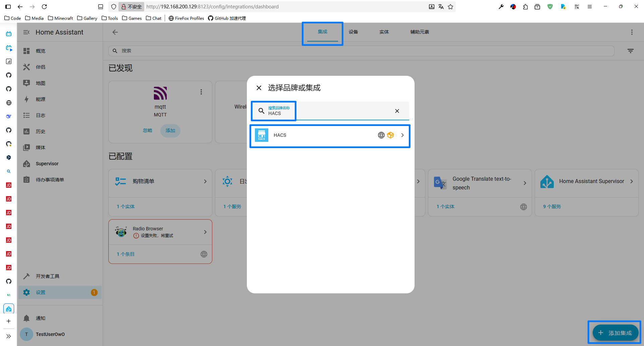
Task: Select the HACS integration result
Action: 330,135
